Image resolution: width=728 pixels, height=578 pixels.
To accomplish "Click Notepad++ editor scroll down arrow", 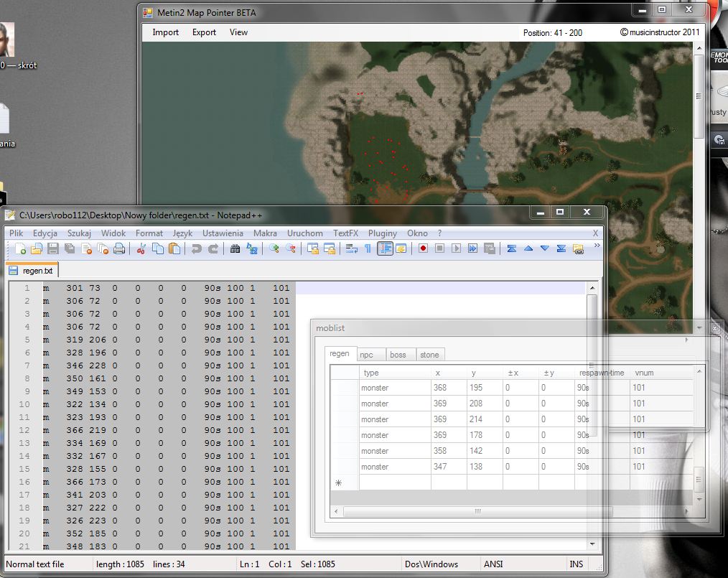I will click(592, 544).
